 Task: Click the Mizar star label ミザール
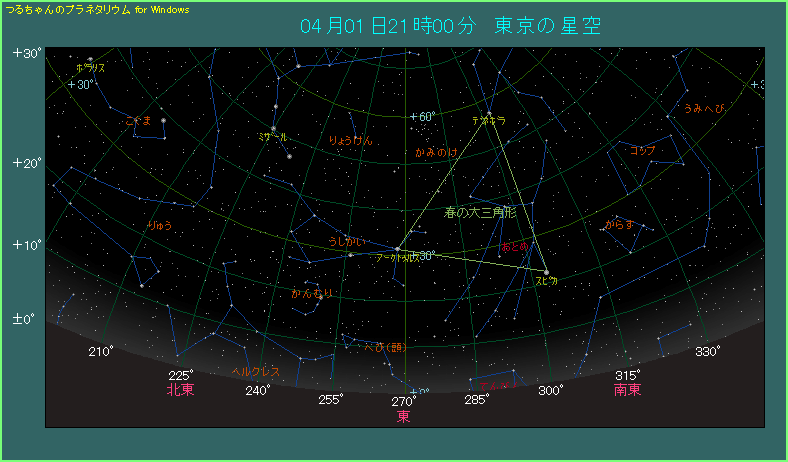tap(272, 136)
